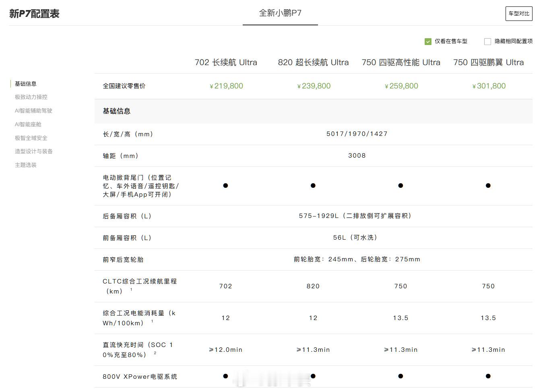Click the 750 四驱高性能 Ultra column header
Viewport: 545px width, 392px height.
(401, 62)
